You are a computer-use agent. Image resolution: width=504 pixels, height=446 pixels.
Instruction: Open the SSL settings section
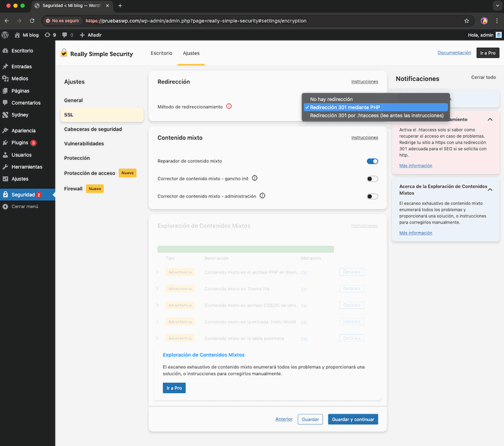(102, 115)
